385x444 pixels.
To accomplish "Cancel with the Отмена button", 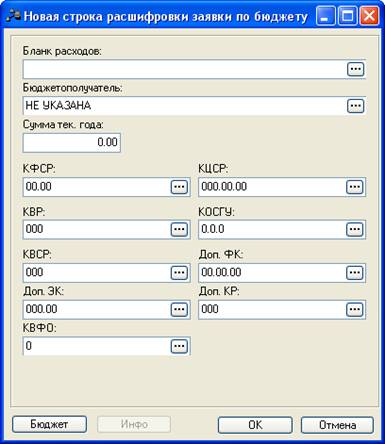I will pyautogui.click(x=337, y=425).
